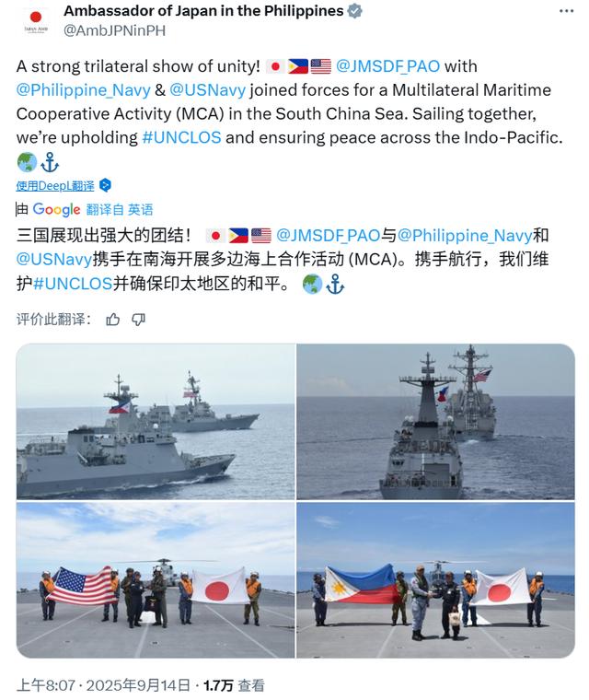Open the @USNavy mention in original tweet
The image size is (589, 700).
click(x=207, y=89)
